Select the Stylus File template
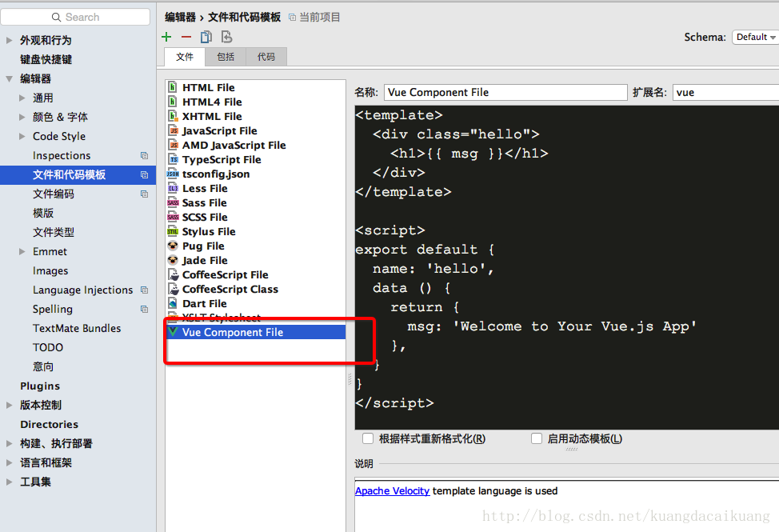 click(x=255, y=231)
